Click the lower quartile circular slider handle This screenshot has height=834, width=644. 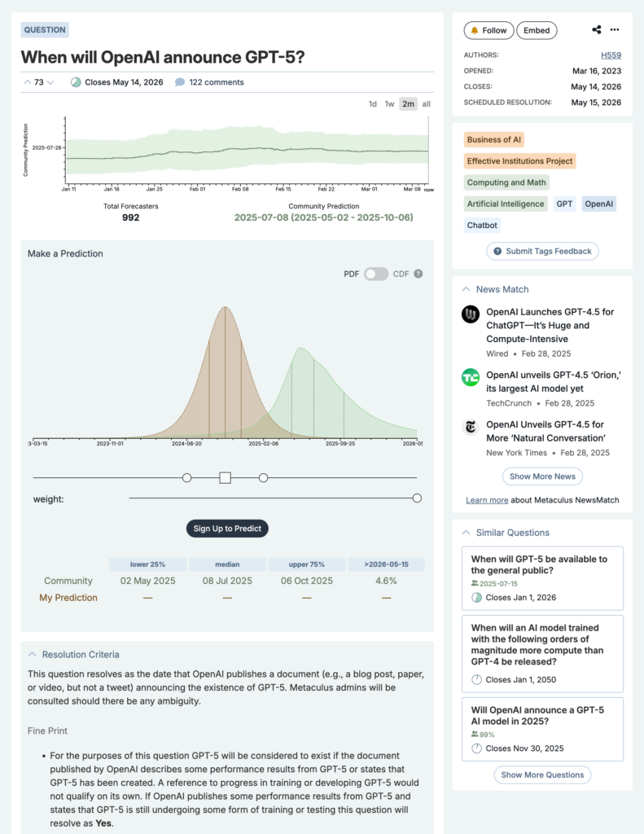186,477
